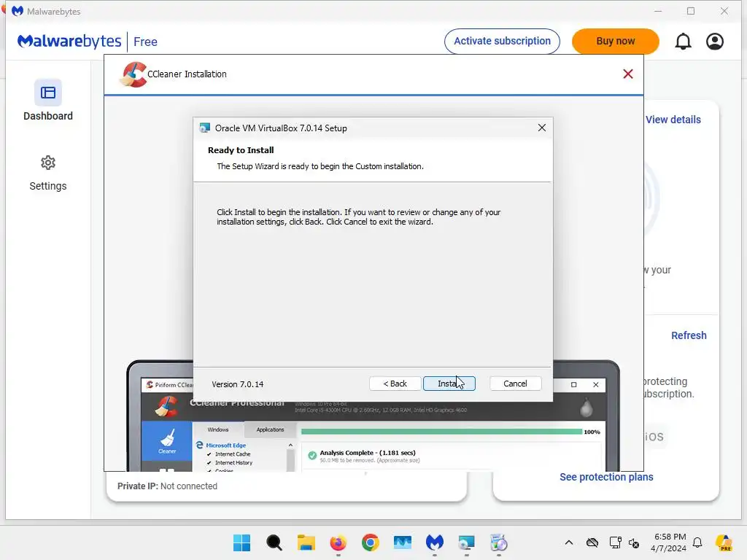Select Windows tab in CCleaner preview
747x560 pixels.
217,429
